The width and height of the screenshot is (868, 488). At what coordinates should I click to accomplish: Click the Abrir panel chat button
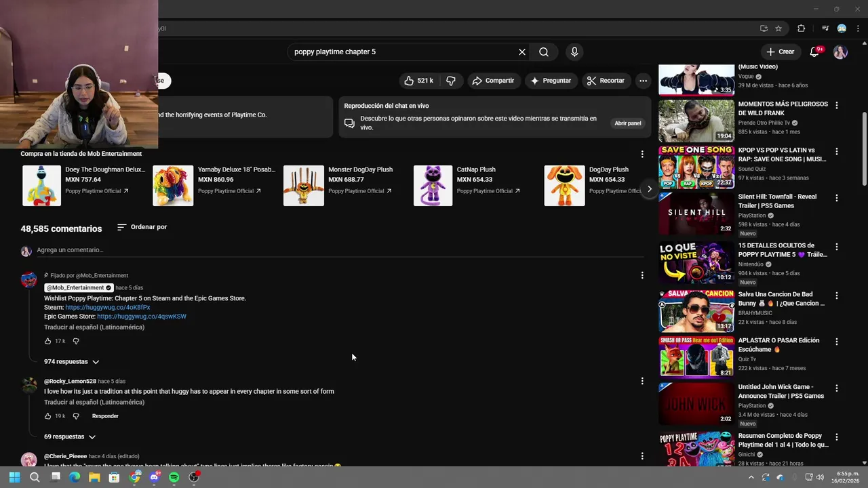[627, 123]
